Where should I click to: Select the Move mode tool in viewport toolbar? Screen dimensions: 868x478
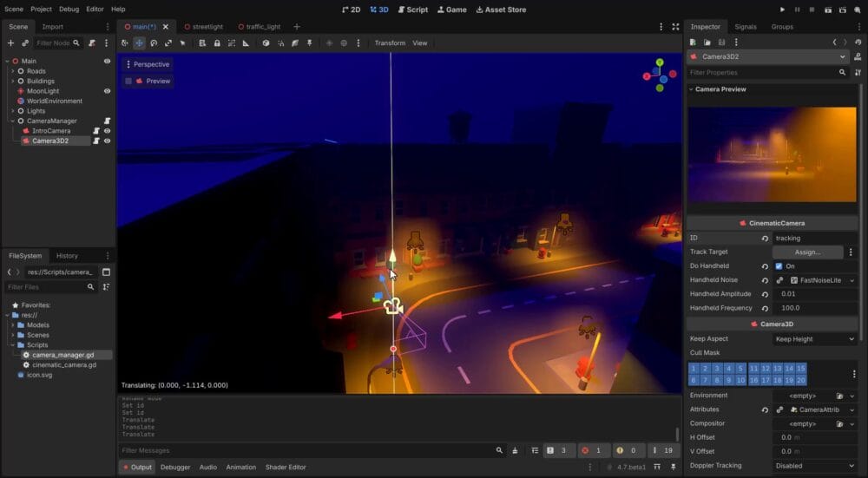pyautogui.click(x=139, y=43)
